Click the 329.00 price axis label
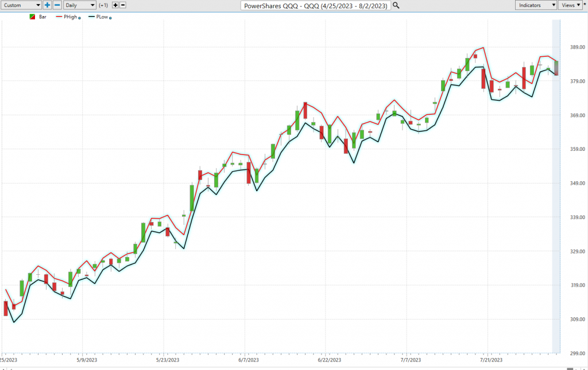Screen dimensions: 588x370 click(578, 251)
